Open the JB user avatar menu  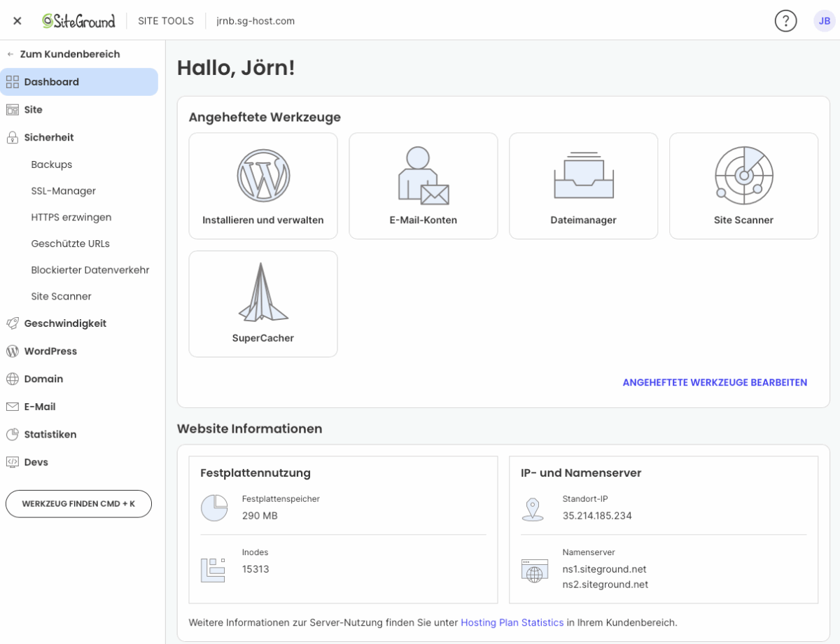coord(824,21)
